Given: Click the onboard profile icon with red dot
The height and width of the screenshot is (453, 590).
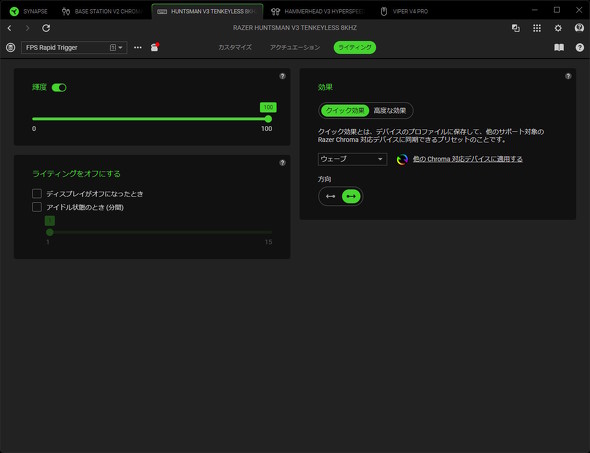Looking at the screenshot, I should 155,47.
